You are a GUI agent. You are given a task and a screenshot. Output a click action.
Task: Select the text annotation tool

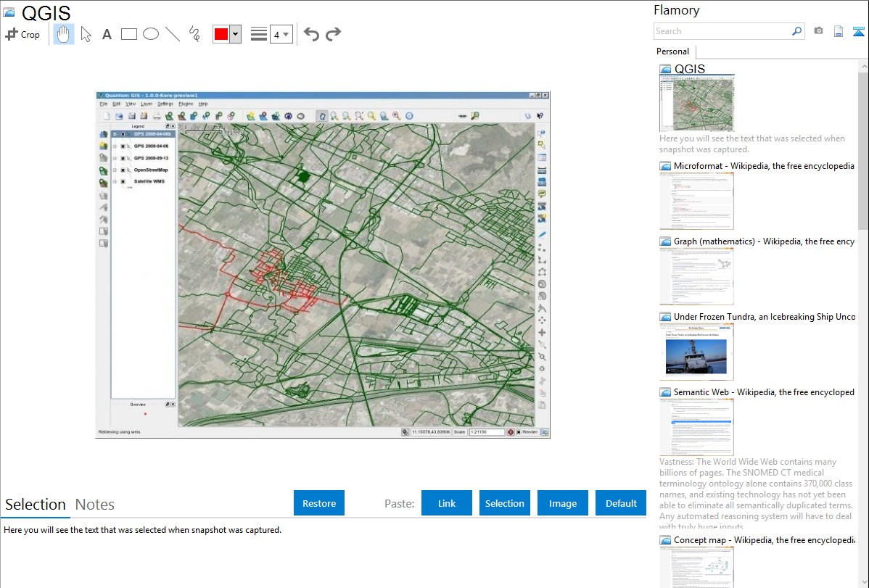[107, 34]
